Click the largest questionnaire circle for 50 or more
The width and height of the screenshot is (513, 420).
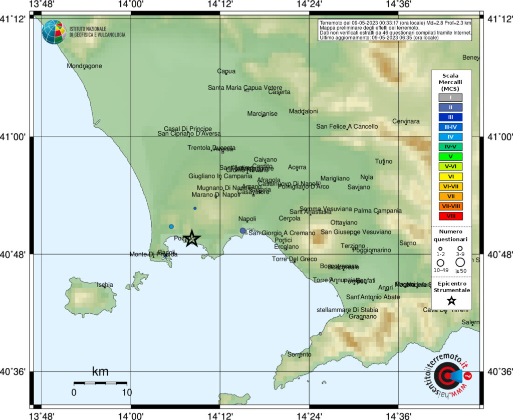[460, 262]
